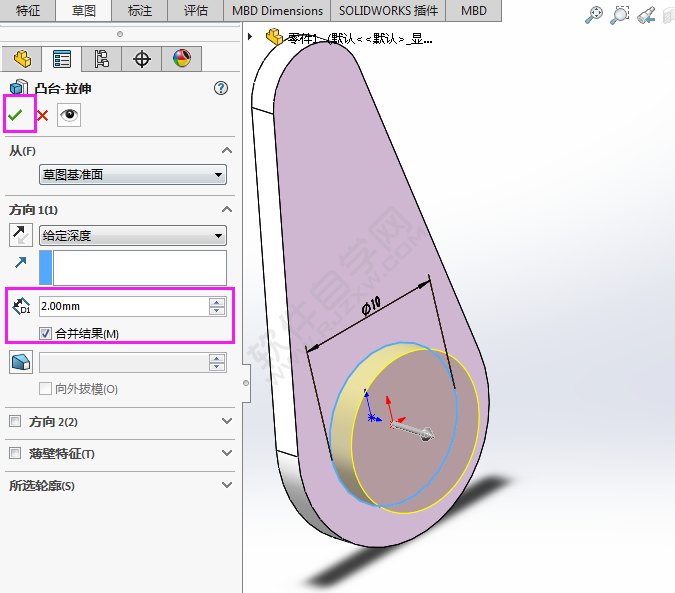Viewport: 675px width, 593px height.
Task: Click the Previous View icon
Action: point(646,15)
